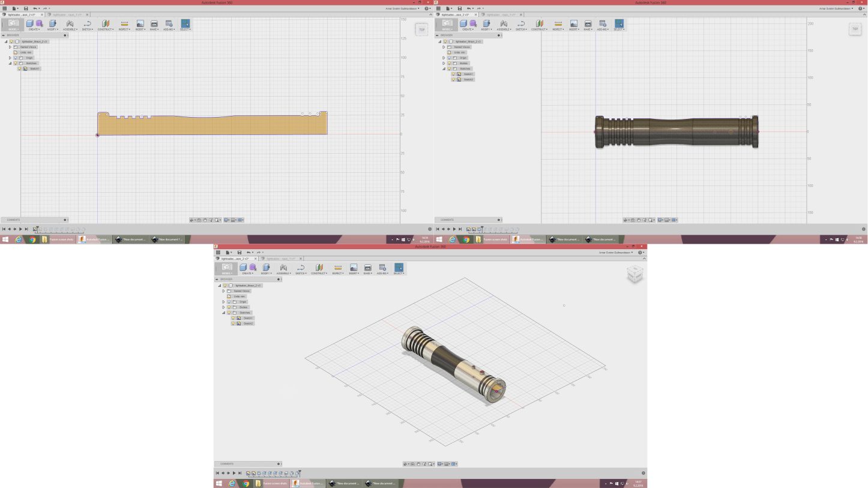Image resolution: width=868 pixels, height=488 pixels.
Task: Toggle Bodies visibility bulb in the top-right window
Action: coord(449,63)
